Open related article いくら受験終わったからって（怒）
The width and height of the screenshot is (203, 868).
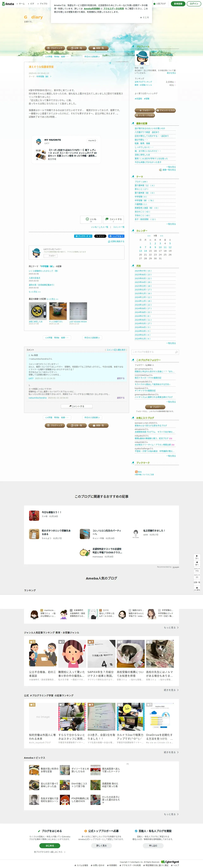pyautogui.click(x=43, y=271)
